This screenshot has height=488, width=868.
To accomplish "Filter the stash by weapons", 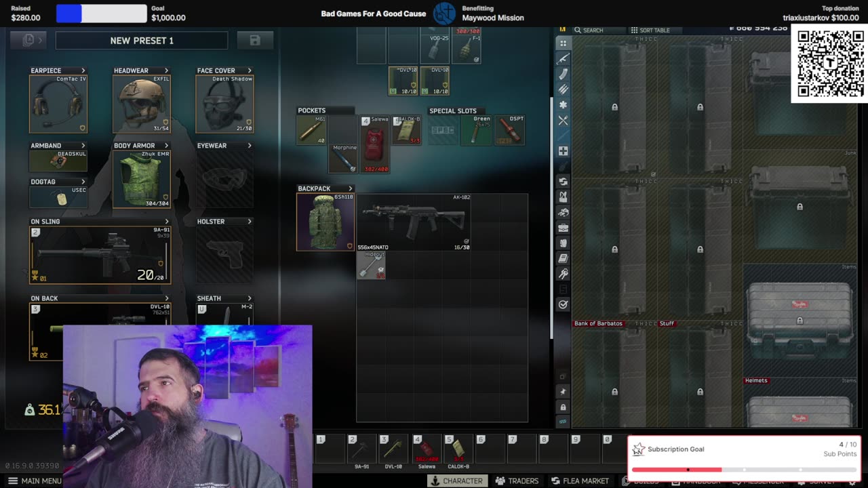I will [x=563, y=59].
